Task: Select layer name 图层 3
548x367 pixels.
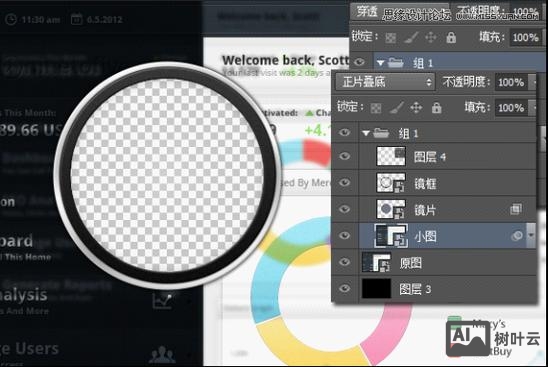Action: pos(415,289)
